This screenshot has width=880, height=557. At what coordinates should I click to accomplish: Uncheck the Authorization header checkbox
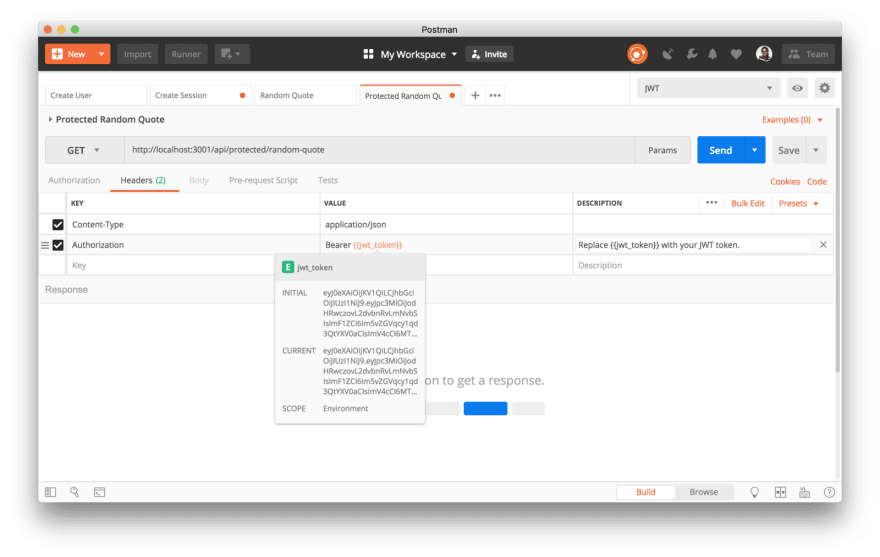(x=58, y=245)
